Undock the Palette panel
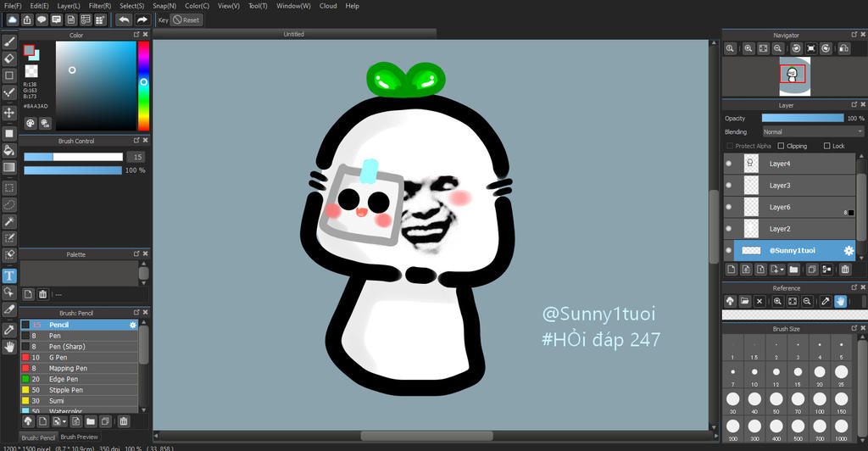This screenshot has width=868, height=451. click(x=136, y=254)
